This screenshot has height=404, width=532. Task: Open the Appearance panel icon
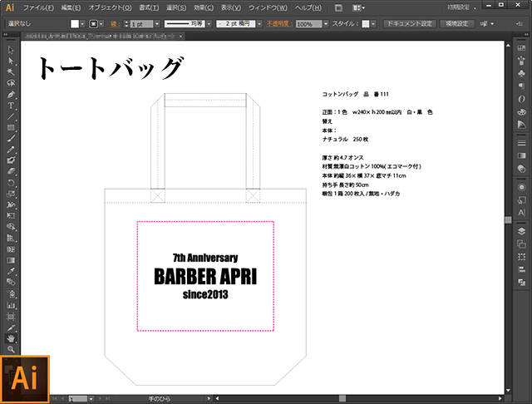[521, 187]
